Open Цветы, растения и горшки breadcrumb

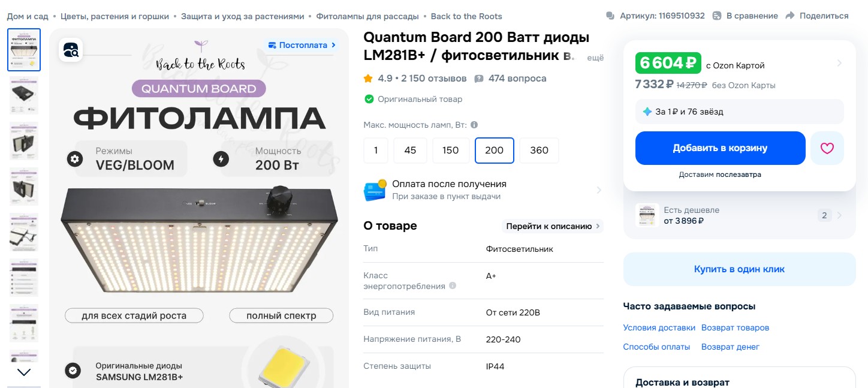[114, 16]
